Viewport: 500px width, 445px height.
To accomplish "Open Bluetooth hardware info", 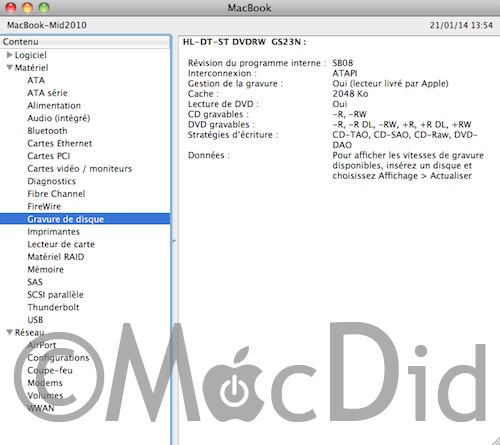I will click(x=47, y=131).
